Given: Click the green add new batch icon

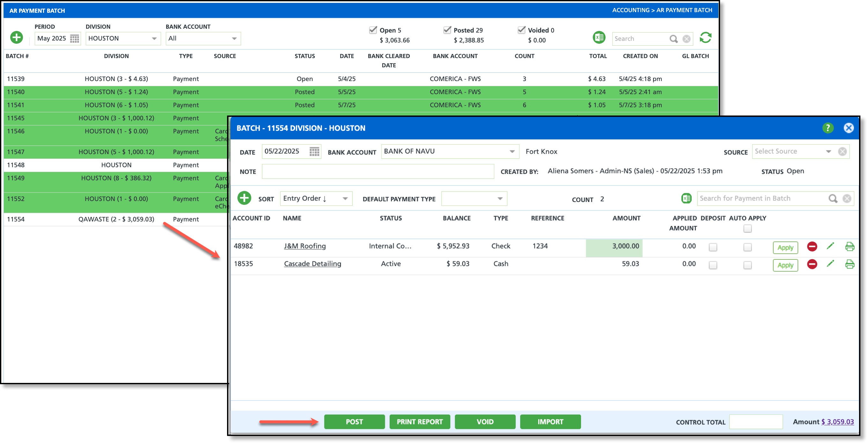Looking at the screenshot, I should 17,37.
